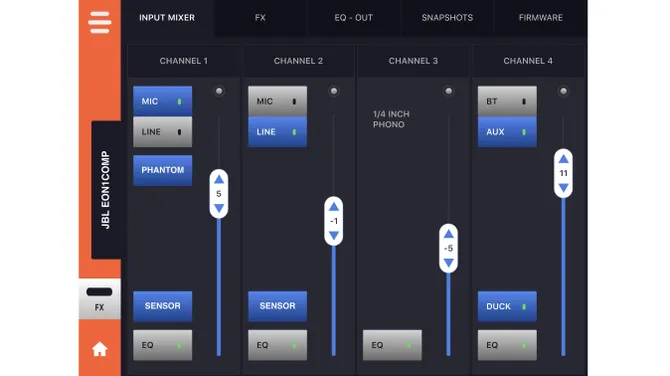Click Channel 2 signal indicator dot
The image size is (670, 376).
point(334,91)
